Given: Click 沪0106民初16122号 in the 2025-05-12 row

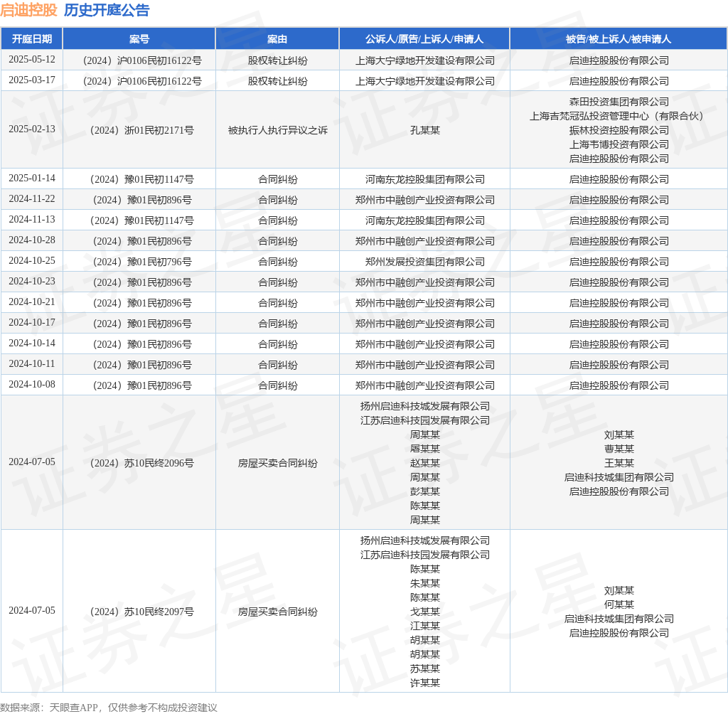Looking at the screenshot, I should (x=159, y=61).
